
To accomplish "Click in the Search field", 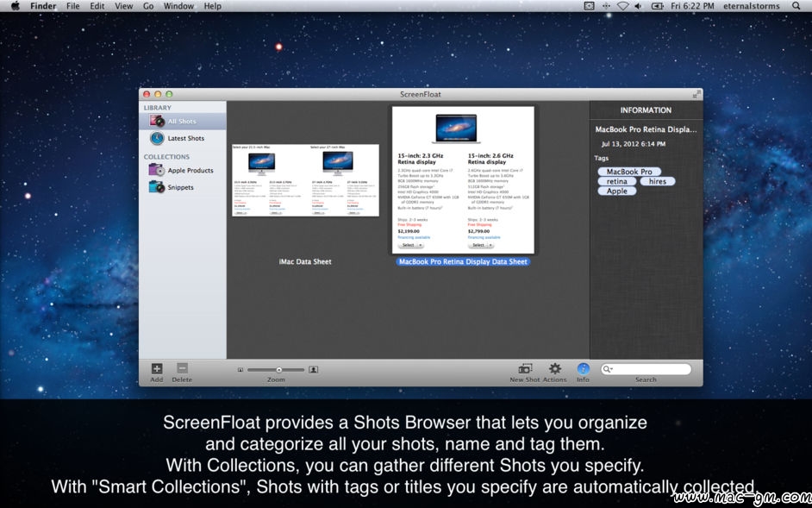I will 646,369.
